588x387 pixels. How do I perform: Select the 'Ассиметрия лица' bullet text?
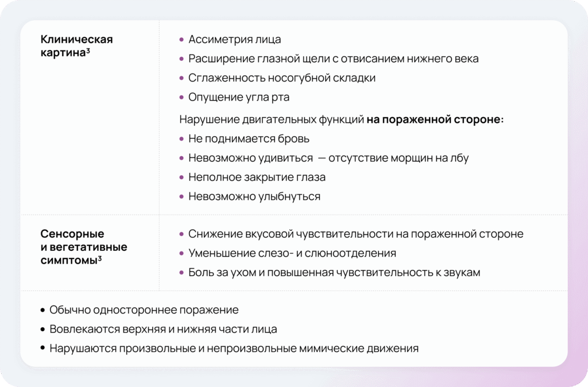[x=234, y=40]
